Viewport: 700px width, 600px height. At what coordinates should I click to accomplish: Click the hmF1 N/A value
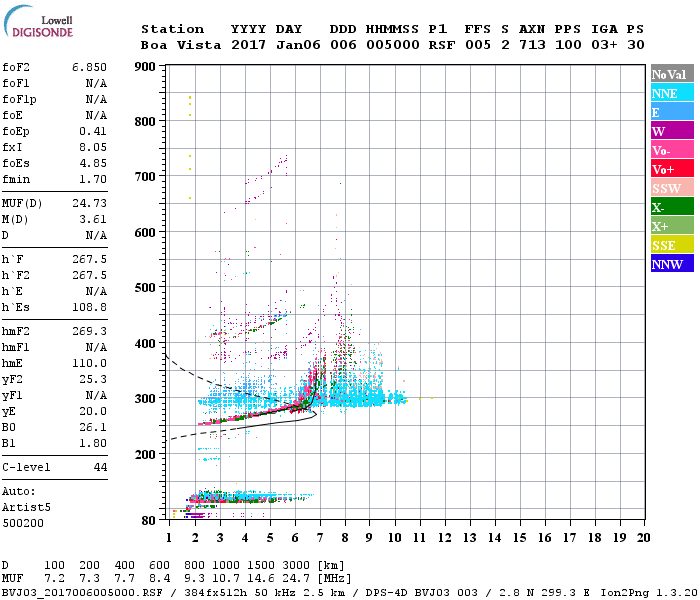point(96,347)
